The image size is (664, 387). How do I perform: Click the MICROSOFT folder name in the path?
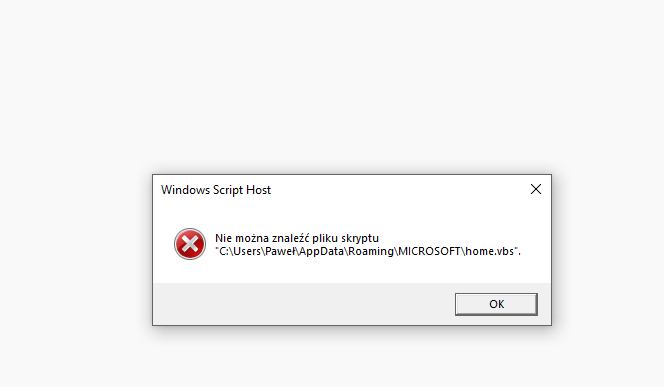click(429, 251)
